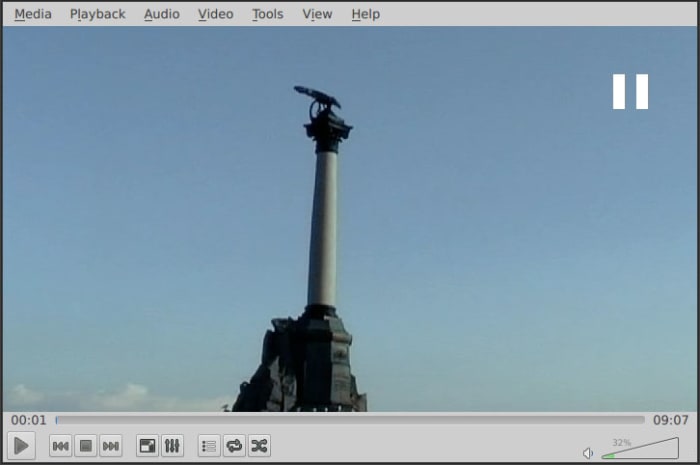Toggle shuffle random playback
The height and width of the screenshot is (465, 700).
pyautogui.click(x=259, y=446)
